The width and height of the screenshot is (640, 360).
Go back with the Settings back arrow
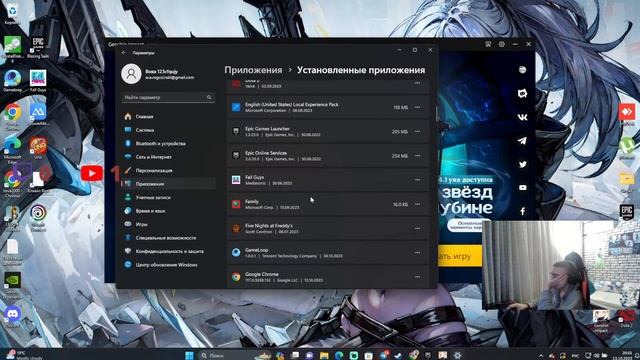[x=124, y=53]
